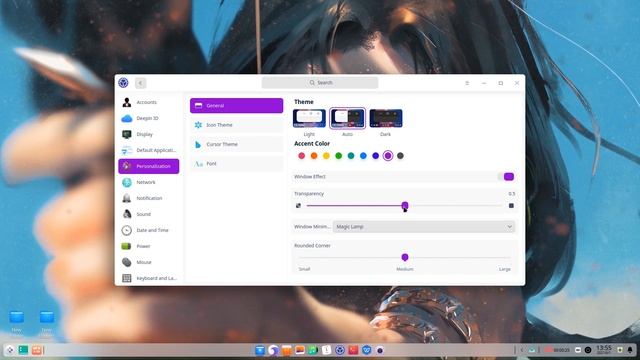Pick the orange accent color
This screenshot has height=360, width=640.
pyautogui.click(x=314, y=156)
